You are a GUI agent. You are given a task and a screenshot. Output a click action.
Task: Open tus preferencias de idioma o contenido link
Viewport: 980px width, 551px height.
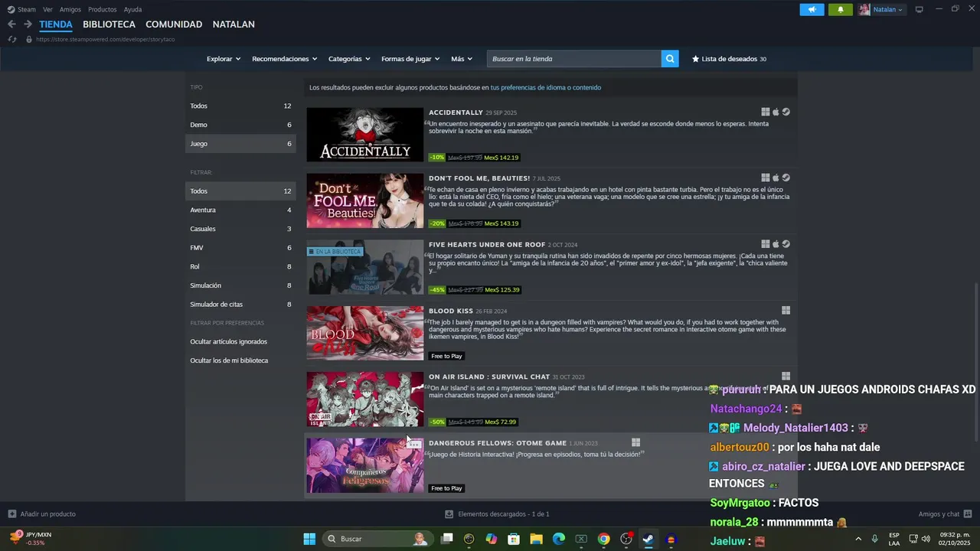pos(546,87)
